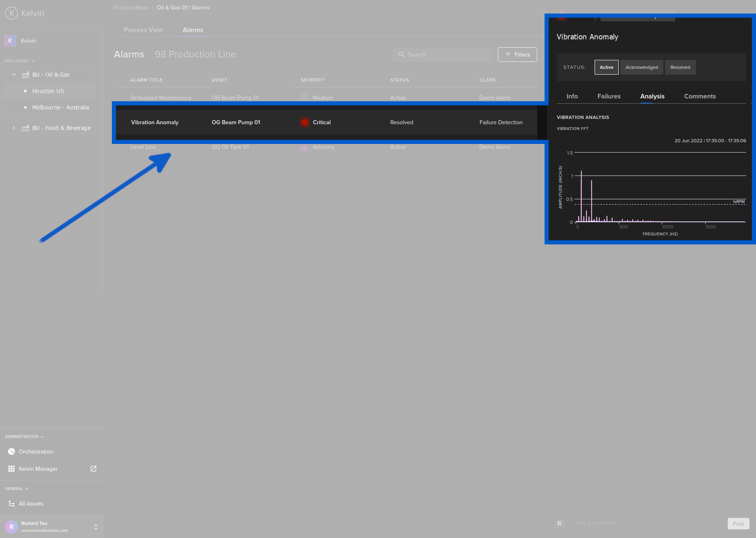Set alarm status to Resolved
The image size is (756, 538).
[680, 67]
